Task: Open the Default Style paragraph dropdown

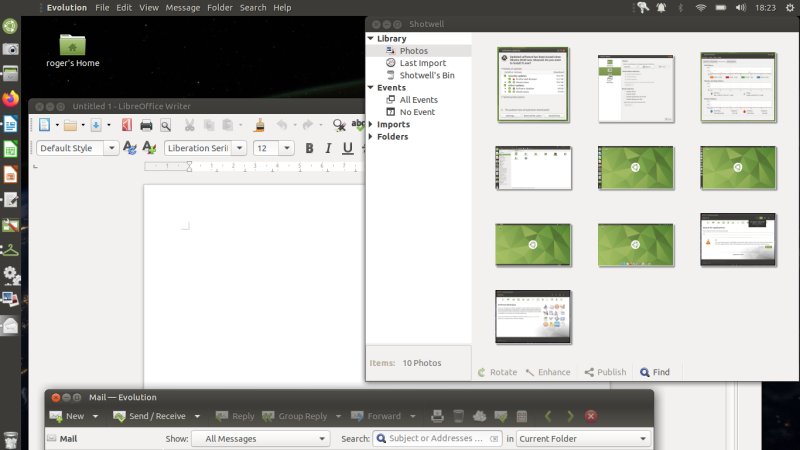Action: click(x=110, y=148)
